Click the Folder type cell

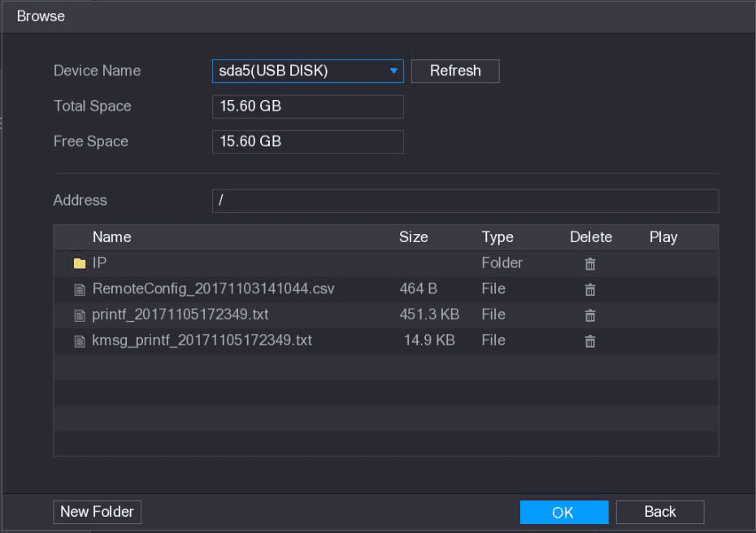502,262
